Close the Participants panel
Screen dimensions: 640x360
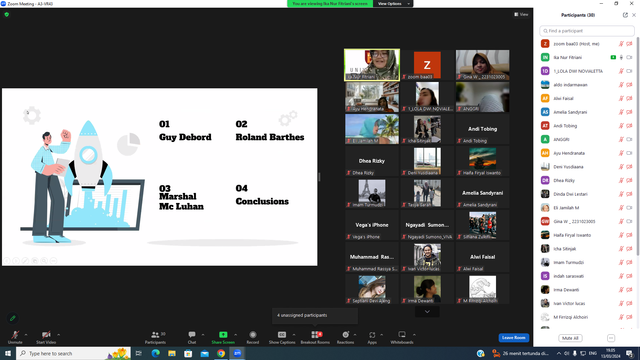point(634,15)
